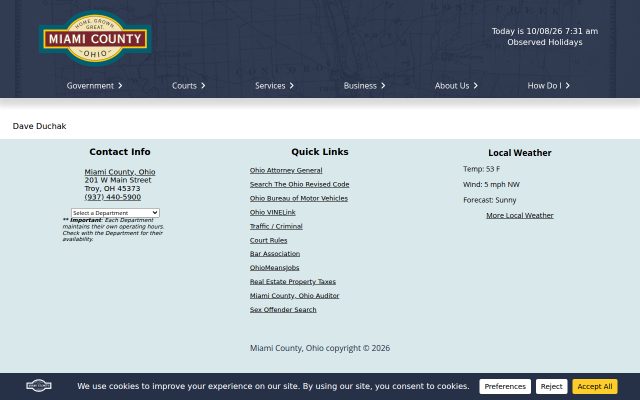640x400 pixels.
Task: Click the Local Weather heading
Action: [520, 153]
